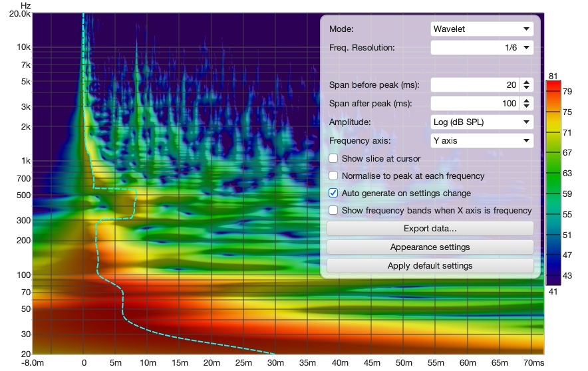Open the Frequency axis dropdown set to Y axis
Image resolution: width=588 pixels, height=371 pixels.
pyautogui.click(x=482, y=140)
